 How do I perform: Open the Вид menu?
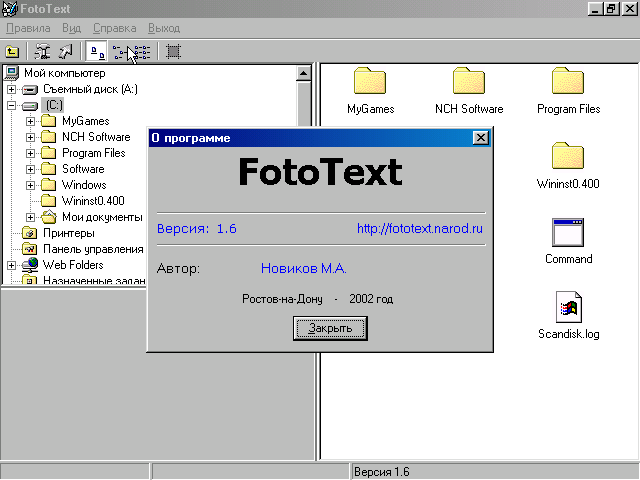click(x=72, y=28)
